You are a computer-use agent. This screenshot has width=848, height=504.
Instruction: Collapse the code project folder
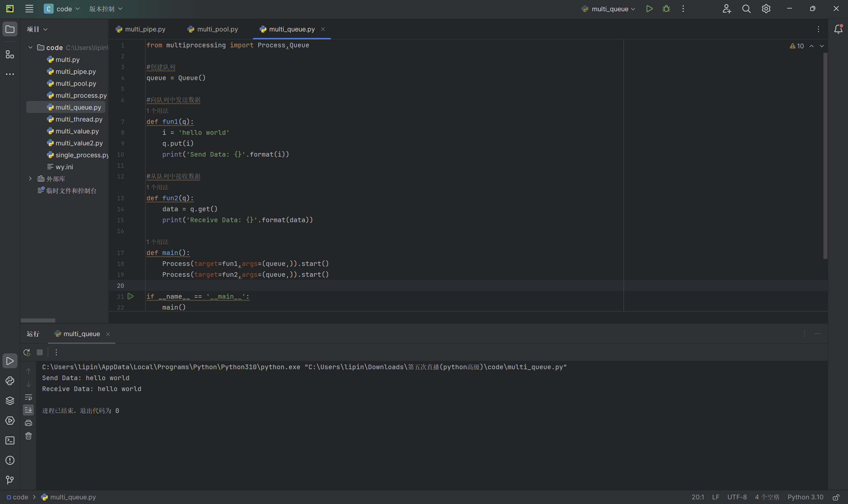tap(30, 48)
